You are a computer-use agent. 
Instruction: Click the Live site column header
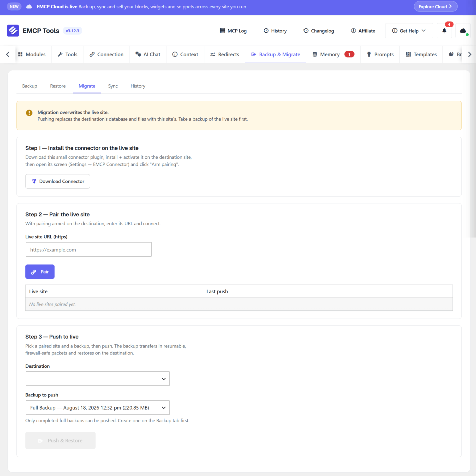tap(38, 291)
